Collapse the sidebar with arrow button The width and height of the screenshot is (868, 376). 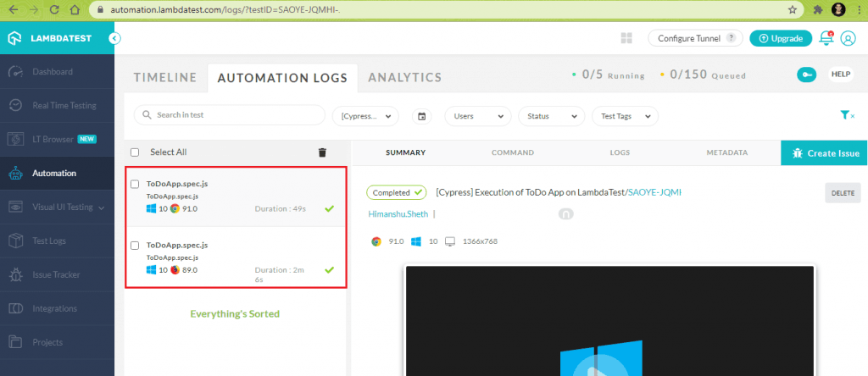point(114,38)
